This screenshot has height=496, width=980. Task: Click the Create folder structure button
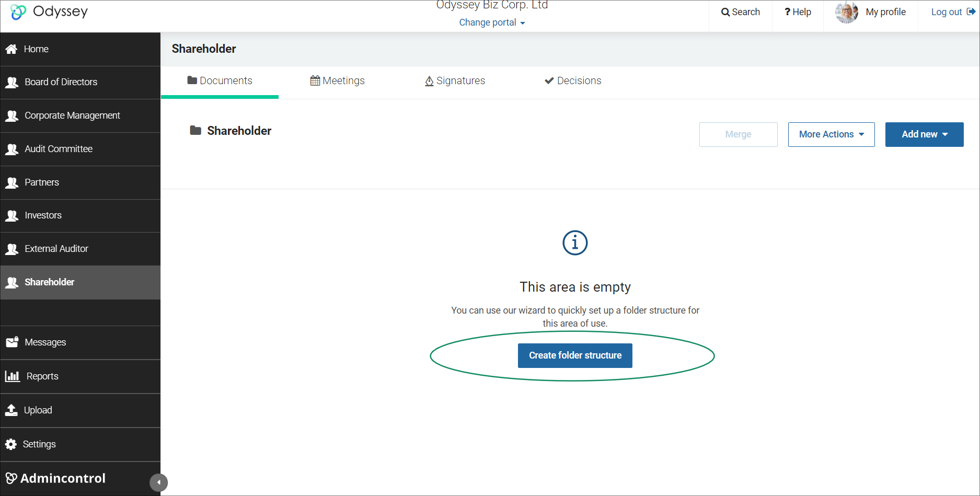click(575, 355)
